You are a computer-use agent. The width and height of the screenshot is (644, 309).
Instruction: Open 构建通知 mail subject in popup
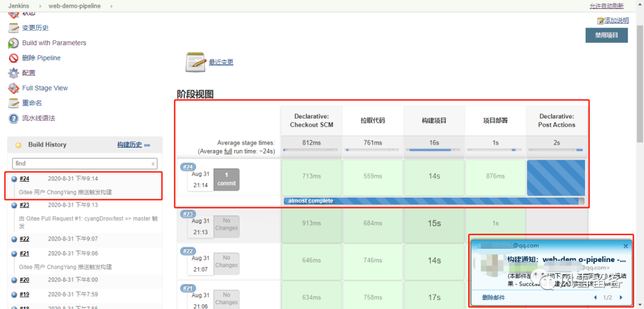(x=567, y=260)
